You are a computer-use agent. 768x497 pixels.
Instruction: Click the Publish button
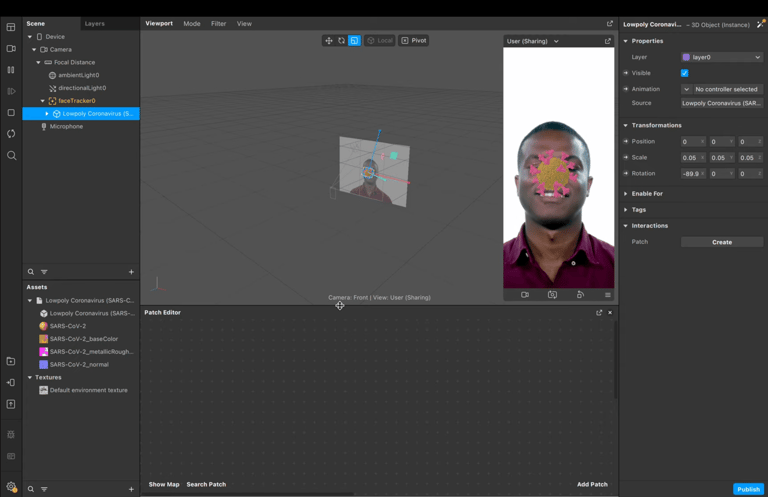[x=748, y=489]
